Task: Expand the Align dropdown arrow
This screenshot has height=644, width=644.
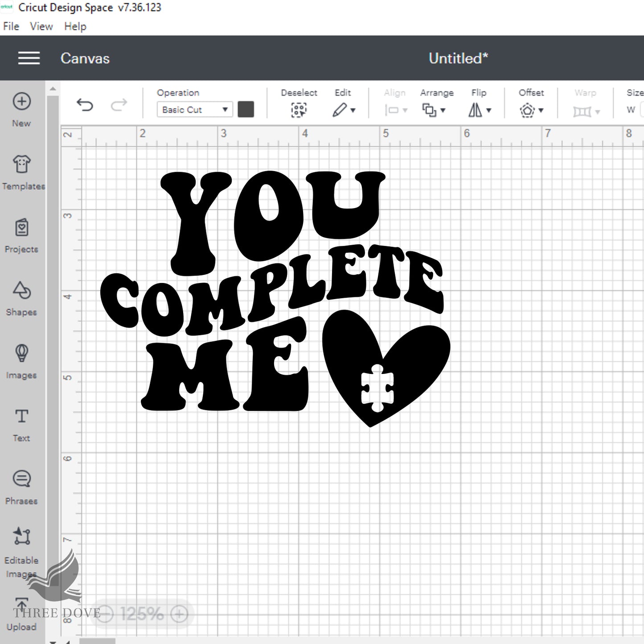Action: pos(405,111)
